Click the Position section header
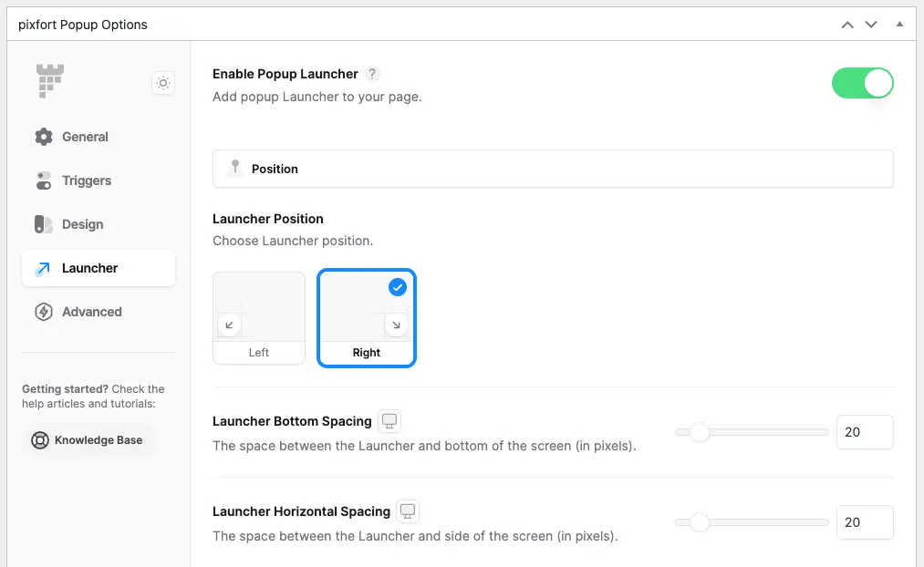 pyautogui.click(x=553, y=169)
